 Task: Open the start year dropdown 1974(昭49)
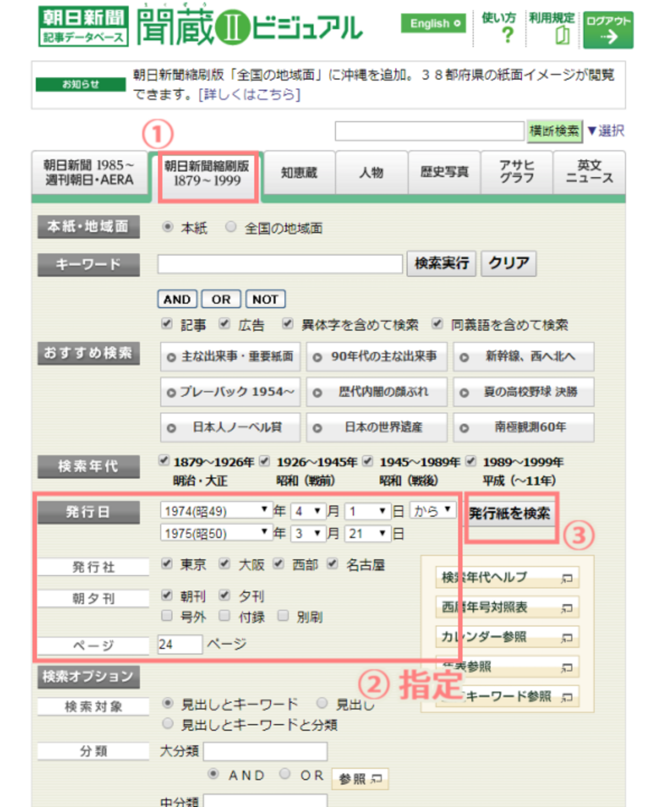click(216, 511)
